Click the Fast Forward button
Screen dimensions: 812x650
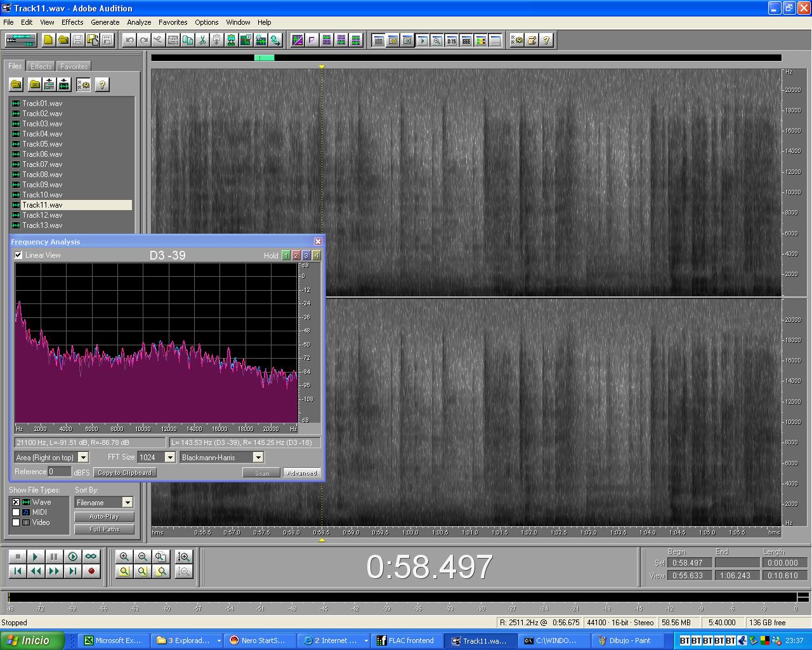point(55,571)
